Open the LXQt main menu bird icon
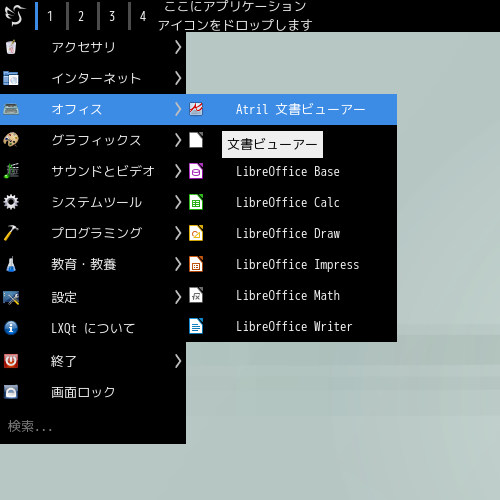 coord(15,15)
